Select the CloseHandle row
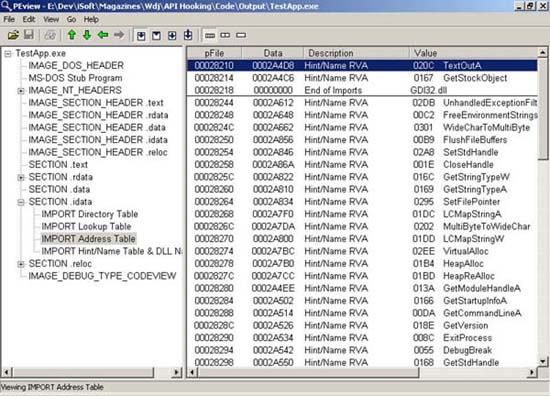The height and width of the screenshot is (396, 550). tap(362, 165)
